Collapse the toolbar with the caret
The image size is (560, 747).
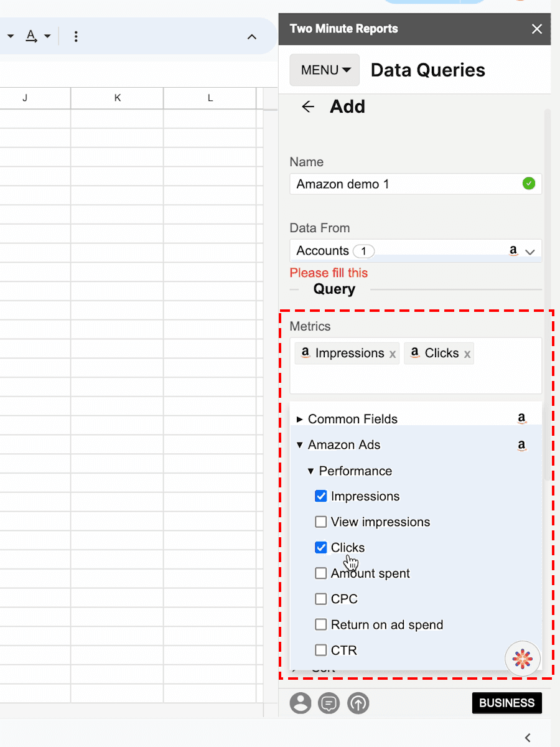[252, 37]
